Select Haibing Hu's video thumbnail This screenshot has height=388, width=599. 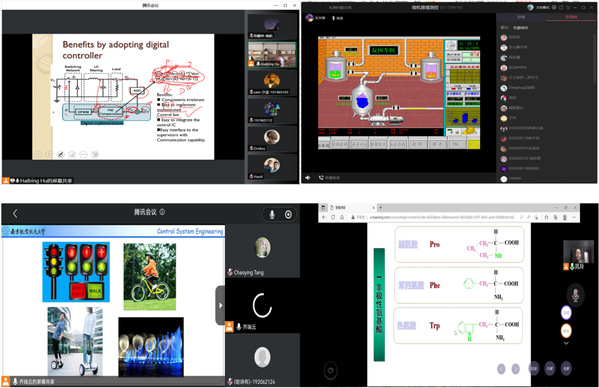(272, 55)
